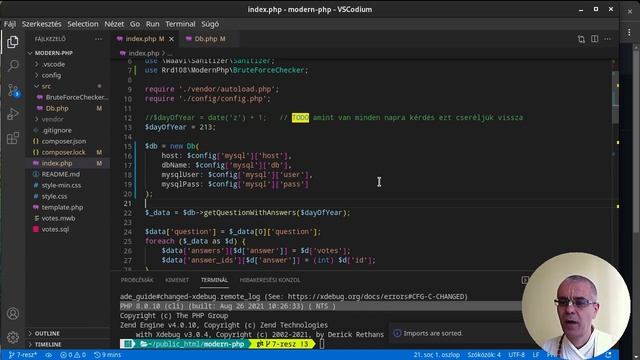Split the editor to the right
640x360 pixels.
(595, 39)
